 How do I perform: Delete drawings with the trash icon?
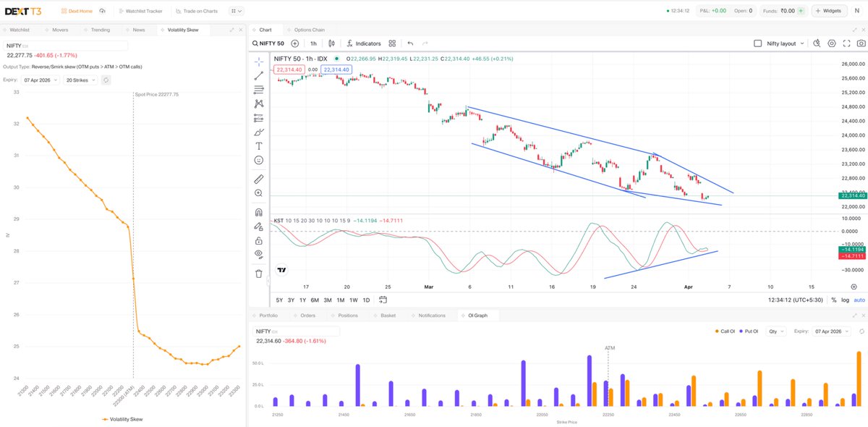259,274
